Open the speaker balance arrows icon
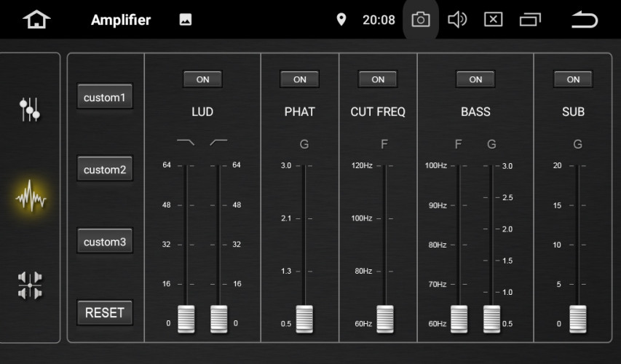 [x=30, y=285]
